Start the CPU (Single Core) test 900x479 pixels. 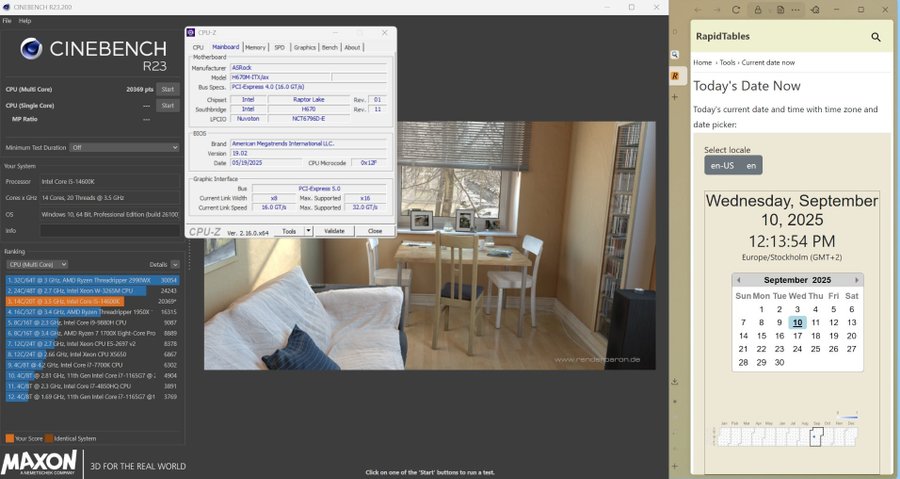coord(168,106)
